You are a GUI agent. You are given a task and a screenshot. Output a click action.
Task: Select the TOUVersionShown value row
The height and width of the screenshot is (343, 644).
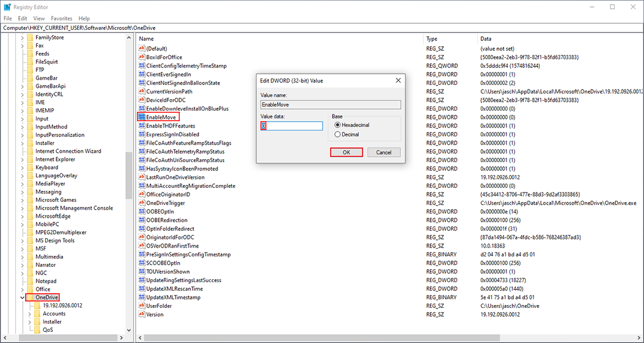click(167, 272)
